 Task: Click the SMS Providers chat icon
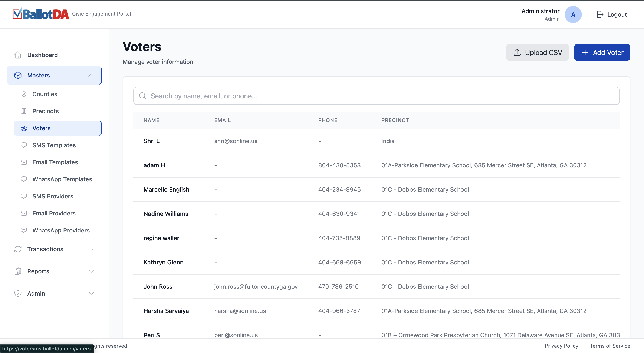(x=24, y=196)
